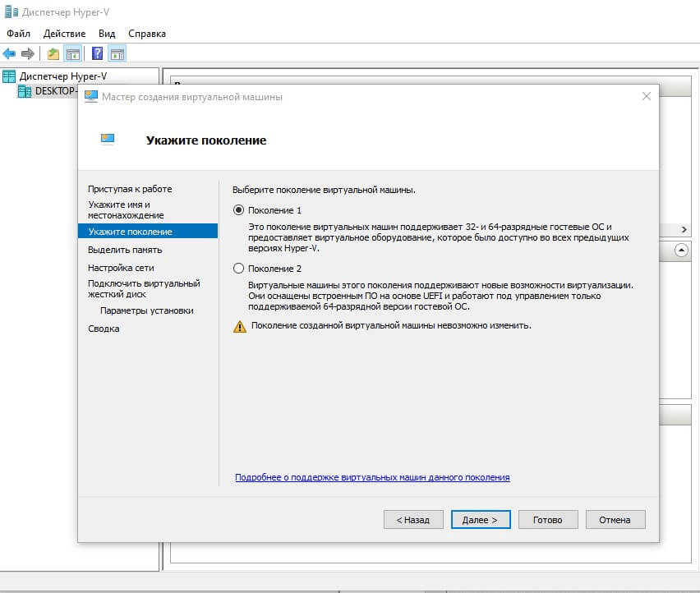Open the Файл menu
The image size is (700, 593).
[x=18, y=34]
